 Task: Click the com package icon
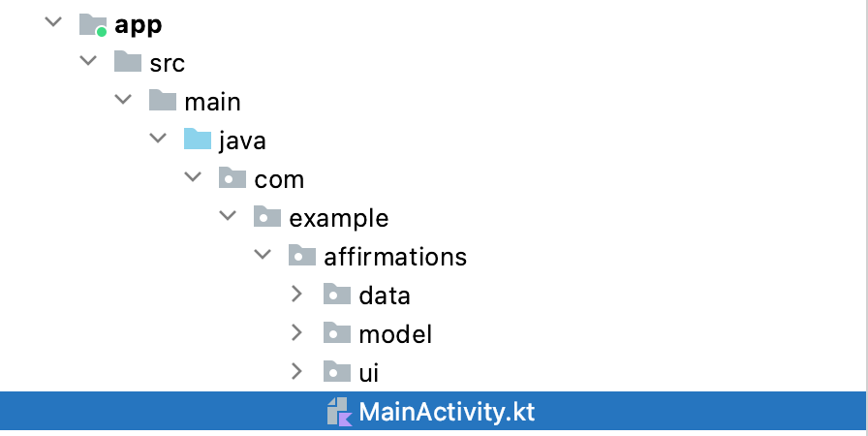232,179
